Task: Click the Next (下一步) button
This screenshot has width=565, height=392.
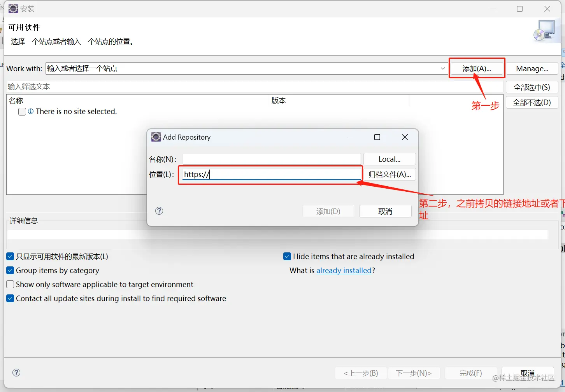Action: pos(414,373)
